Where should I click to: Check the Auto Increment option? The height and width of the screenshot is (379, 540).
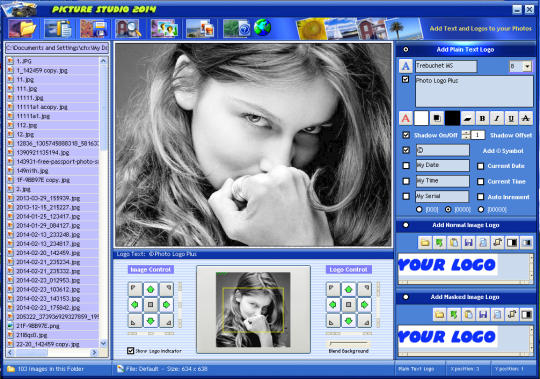[480, 197]
